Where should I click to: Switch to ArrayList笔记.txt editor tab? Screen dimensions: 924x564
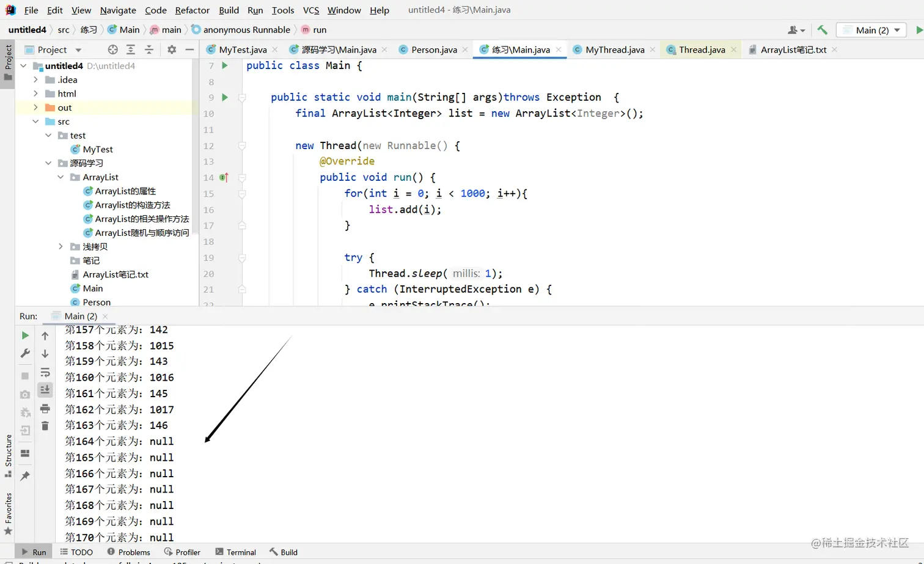click(x=793, y=49)
